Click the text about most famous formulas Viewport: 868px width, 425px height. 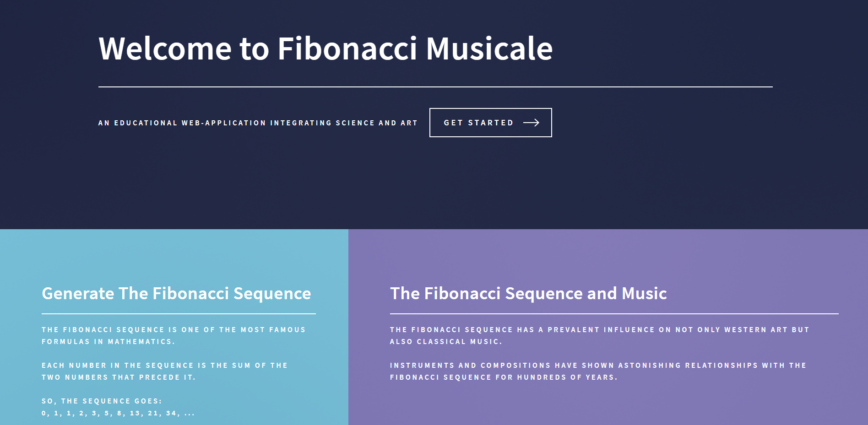(173, 335)
